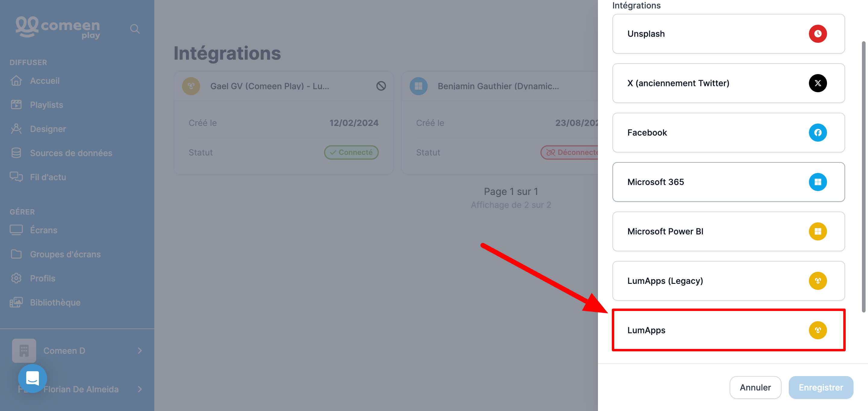Click the Gael GV (Comeen Play) card title
The image size is (868, 411).
pyautogui.click(x=269, y=86)
